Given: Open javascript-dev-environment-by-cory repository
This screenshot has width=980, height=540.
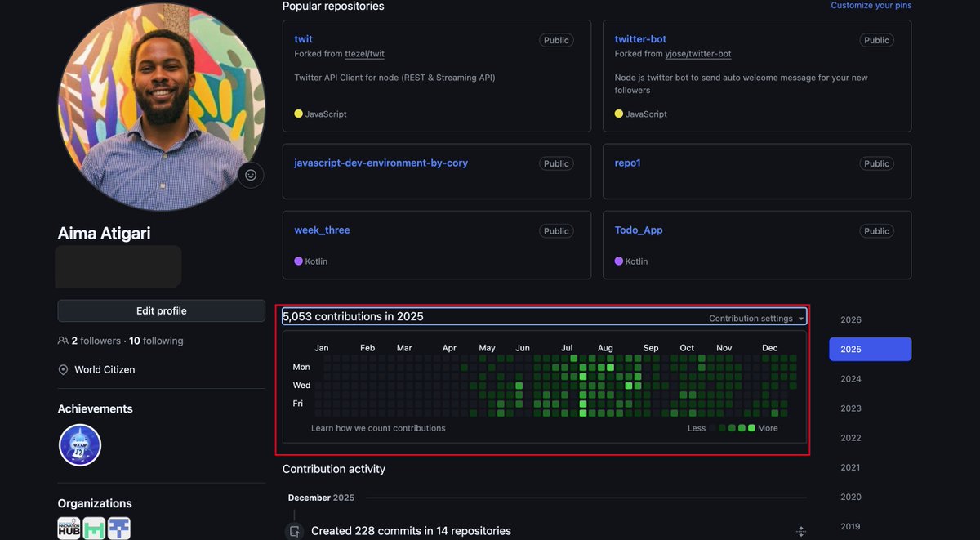Looking at the screenshot, I should point(381,163).
